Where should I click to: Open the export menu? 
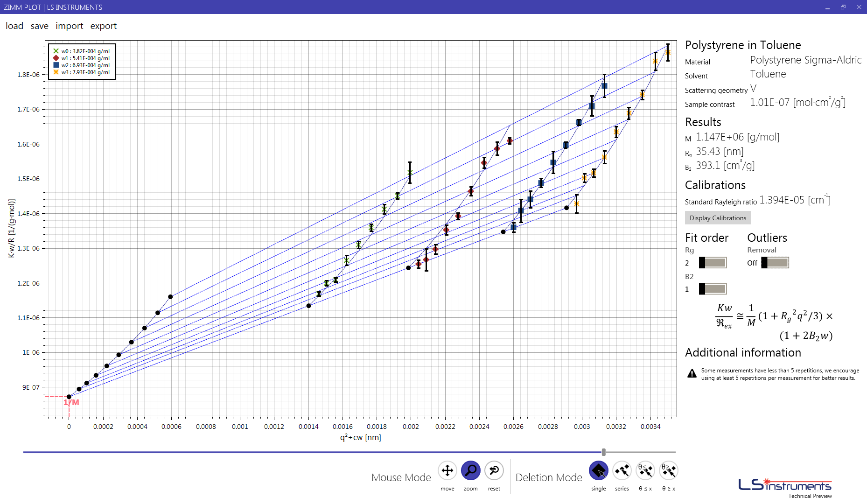[x=104, y=26]
